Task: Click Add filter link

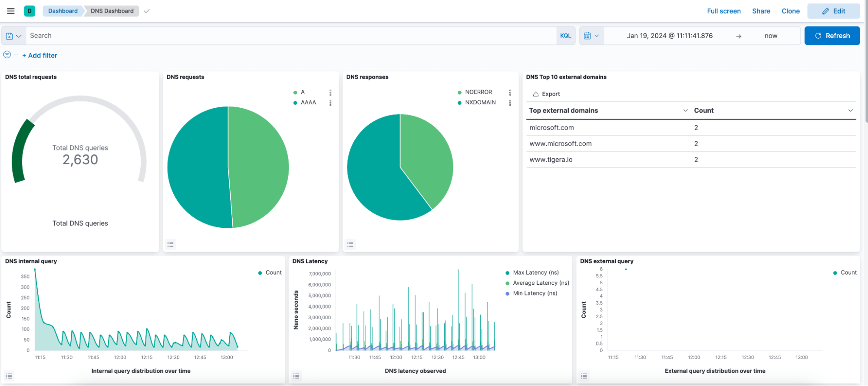Action: point(40,55)
